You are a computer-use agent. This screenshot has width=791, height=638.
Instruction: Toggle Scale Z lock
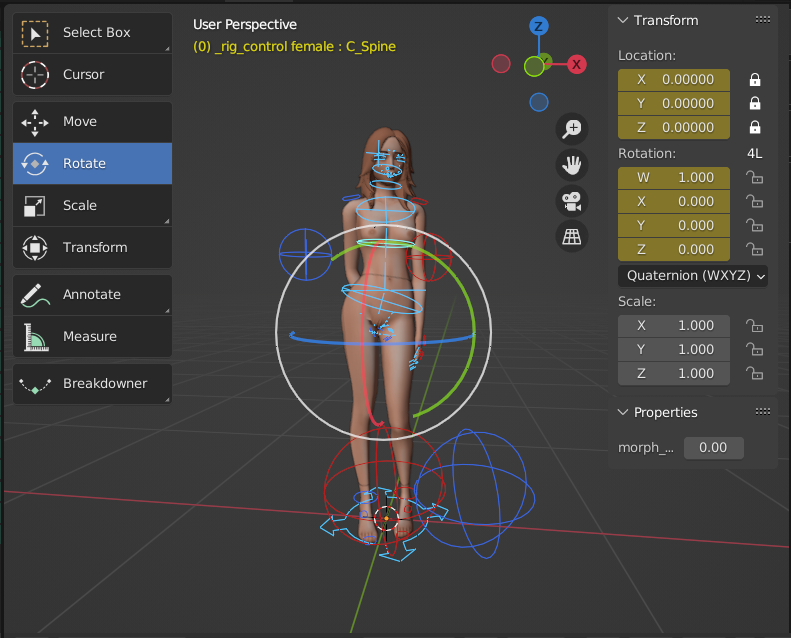pos(755,373)
